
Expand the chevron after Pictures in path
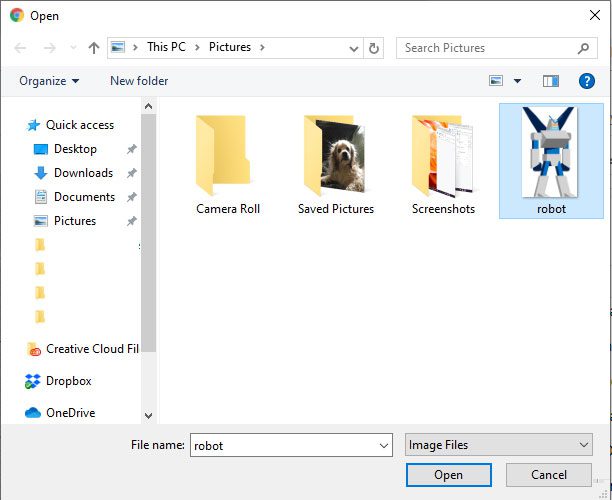[x=262, y=48]
